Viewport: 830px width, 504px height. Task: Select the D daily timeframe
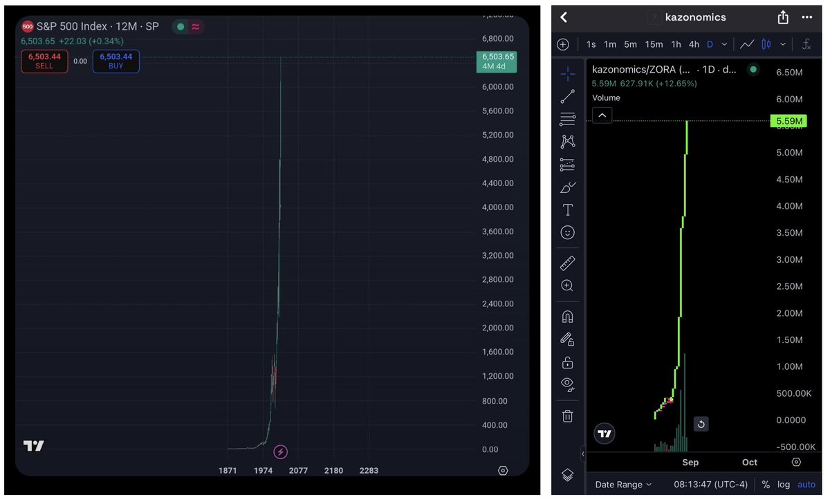click(x=710, y=44)
